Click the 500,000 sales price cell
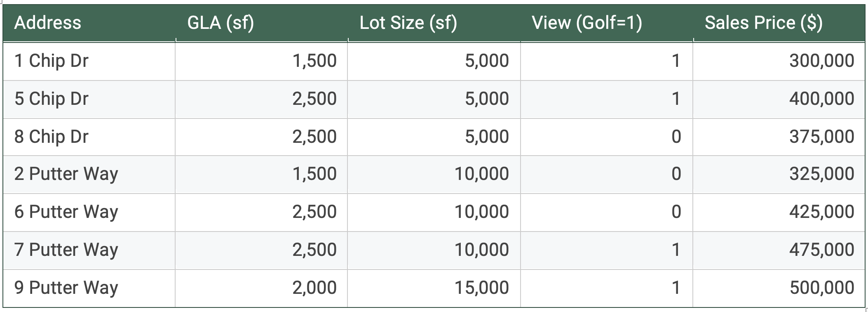This screenshot has height=312, width=868. (821, 288)
